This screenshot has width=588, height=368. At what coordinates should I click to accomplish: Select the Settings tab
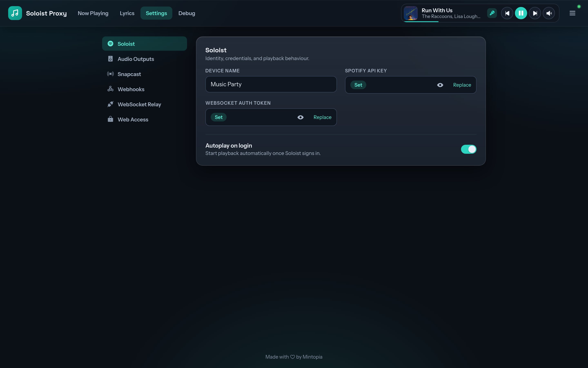tap(156, 13)
